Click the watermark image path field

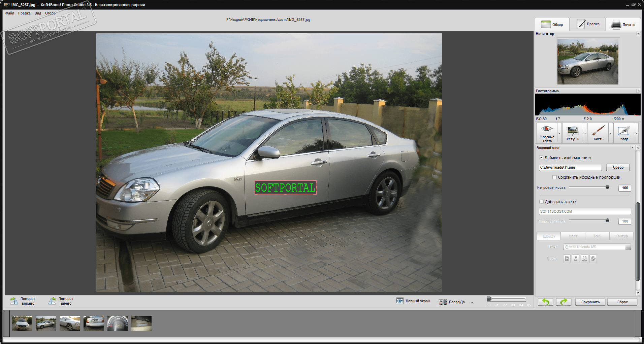570,167
